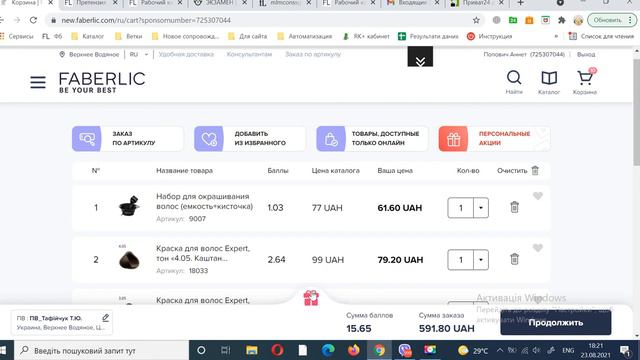Switch to the Входящие Gmail tab
Screen dimensions: 640x360
pos(412,3)
